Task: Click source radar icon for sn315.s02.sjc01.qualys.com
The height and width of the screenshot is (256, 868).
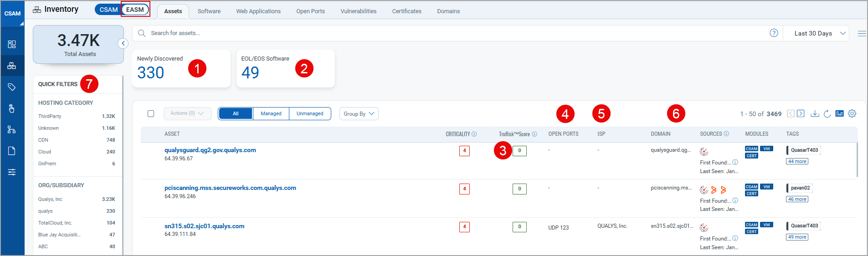Action: coord(704,228)
